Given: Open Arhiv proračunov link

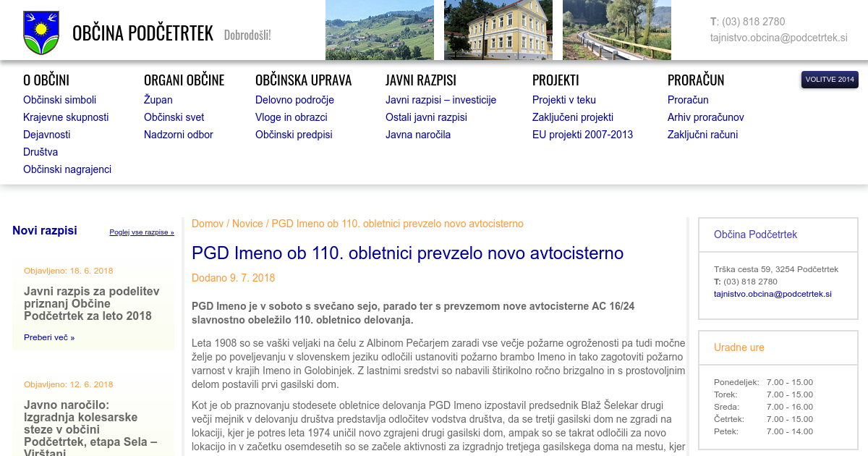Looking at the screenshot, I should (x=705, y=117).
